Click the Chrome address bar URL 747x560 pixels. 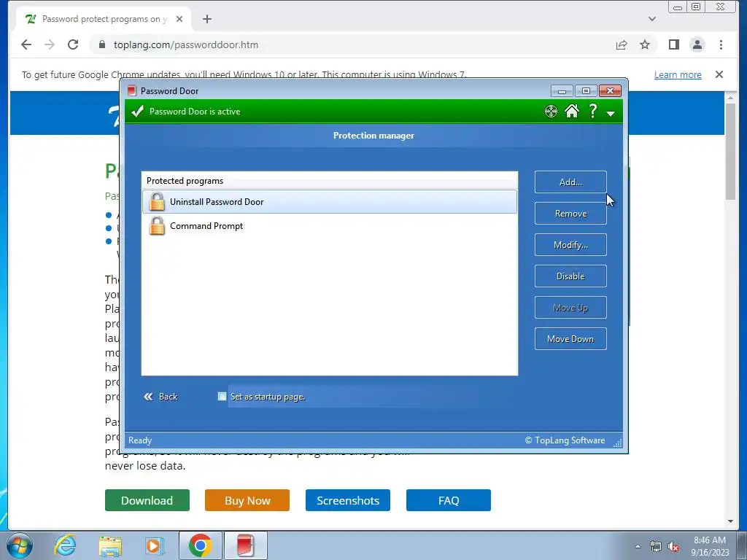pos(186,44)
